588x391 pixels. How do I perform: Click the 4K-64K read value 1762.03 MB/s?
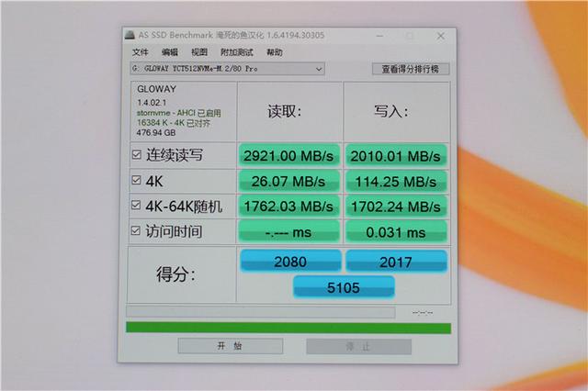[288, 207]
